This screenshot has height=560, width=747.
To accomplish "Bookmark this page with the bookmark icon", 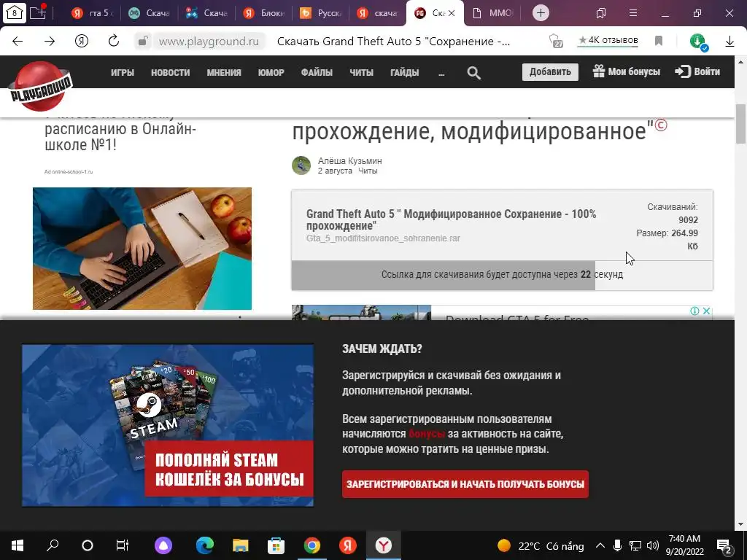I will coord(659,41).
